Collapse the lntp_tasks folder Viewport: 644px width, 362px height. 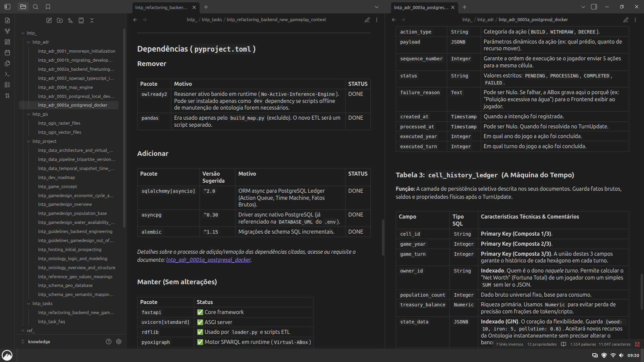click(x=29, y=303)
